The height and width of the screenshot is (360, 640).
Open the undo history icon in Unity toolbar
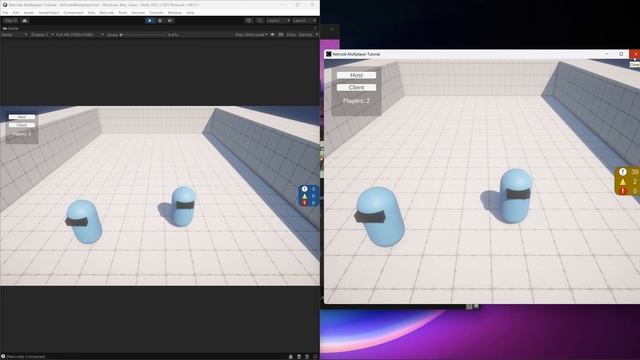(x=249, y=20)
